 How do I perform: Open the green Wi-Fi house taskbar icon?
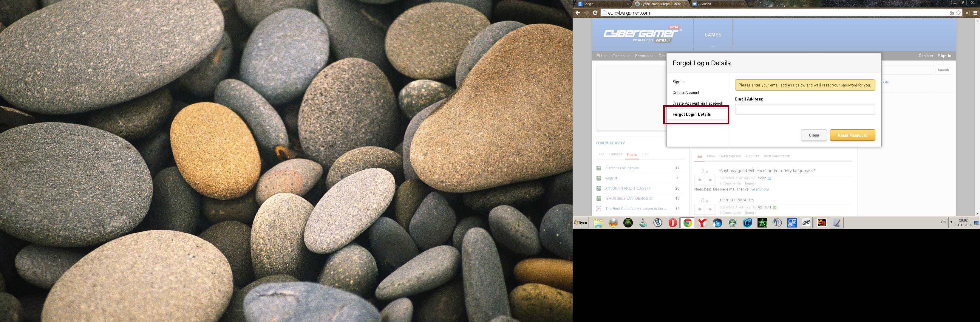732,223
